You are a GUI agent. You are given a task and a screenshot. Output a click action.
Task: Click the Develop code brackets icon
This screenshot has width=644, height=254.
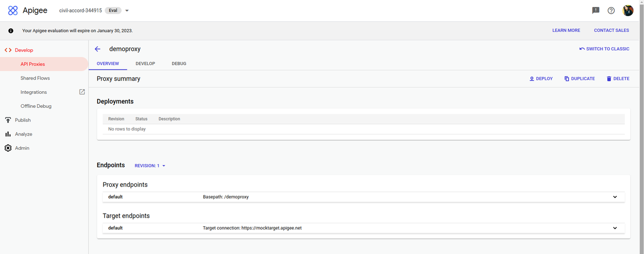pyautogui.click(x=8, y=50)
